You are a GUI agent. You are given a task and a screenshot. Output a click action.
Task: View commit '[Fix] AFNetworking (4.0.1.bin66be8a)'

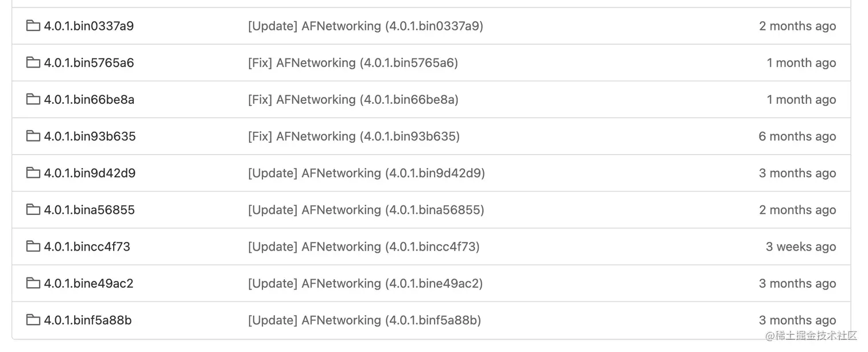353,100
